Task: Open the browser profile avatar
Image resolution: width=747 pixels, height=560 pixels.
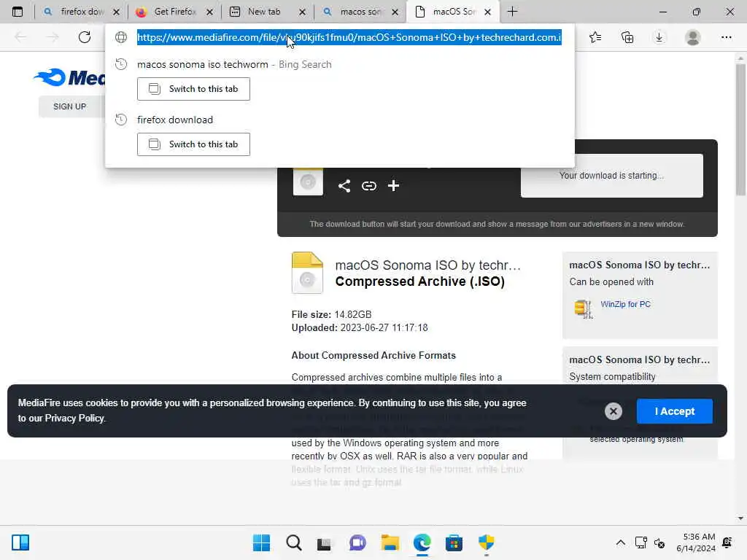Action: coord(693,37)
